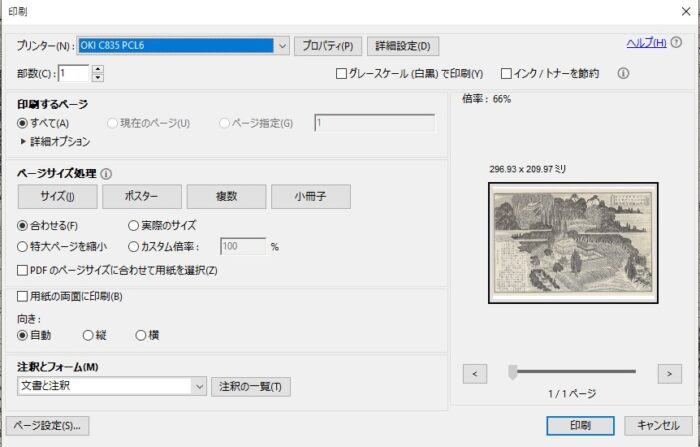Open the printer selection dropdown
This screenshot has width=700, height=447.
coord(282,46)
